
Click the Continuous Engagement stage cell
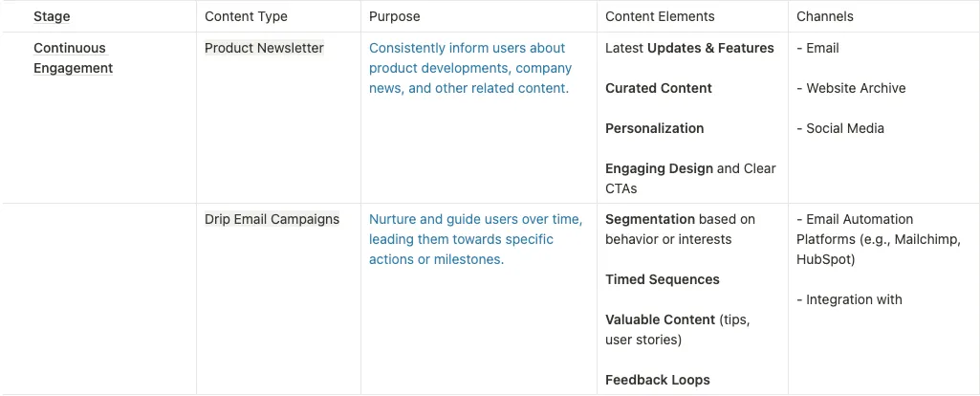click(73, 58)
